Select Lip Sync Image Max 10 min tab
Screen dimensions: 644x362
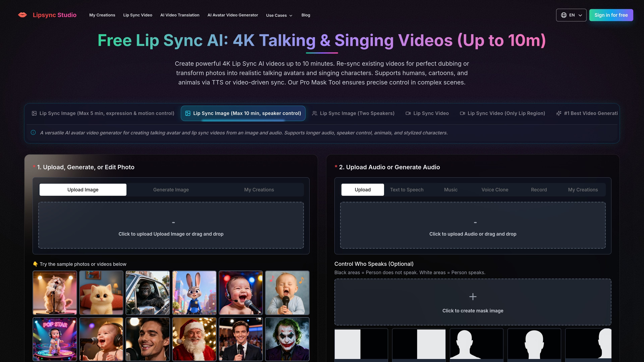pyautogui.click(x=243, y=113)
